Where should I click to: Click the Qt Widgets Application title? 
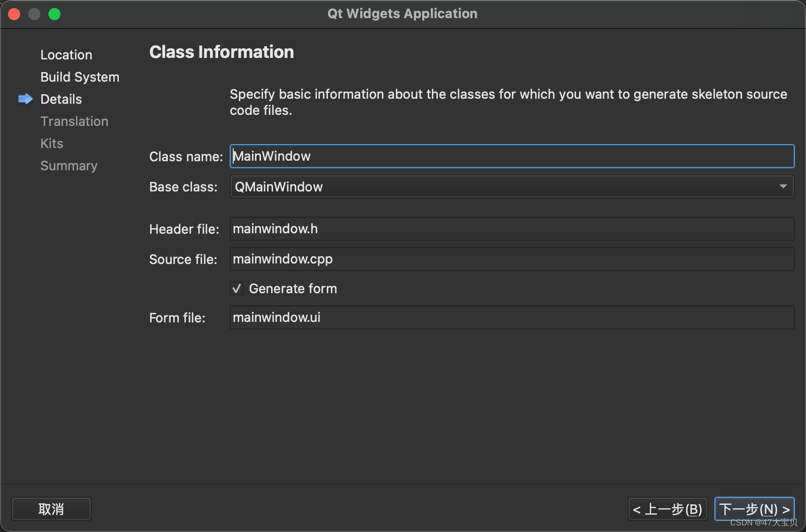click(x=402, y=14)
